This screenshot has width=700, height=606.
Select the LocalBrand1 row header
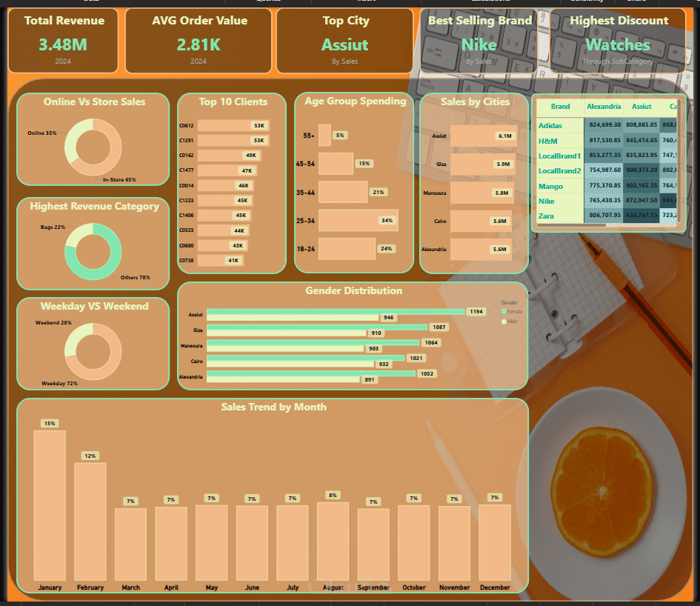[560, 156]
